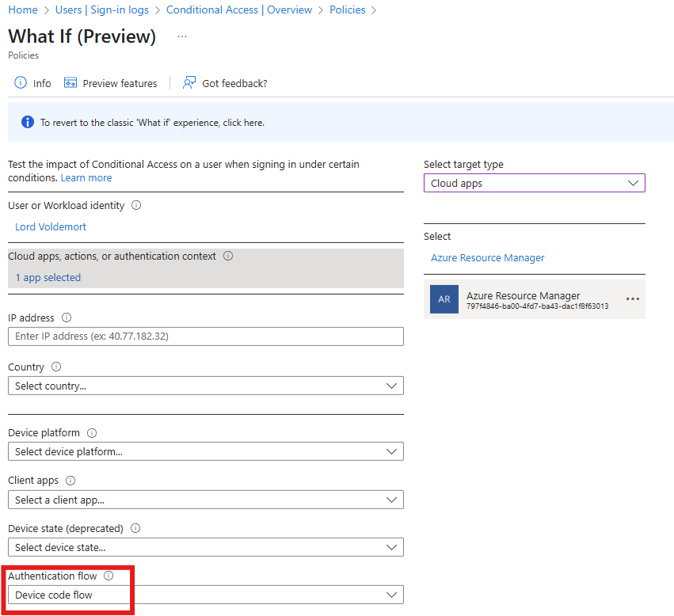This screenshot has width=674, height=616.
Task: Navigate to Users | Sign-in logs breadcrumb
Action: pos(101,10)
